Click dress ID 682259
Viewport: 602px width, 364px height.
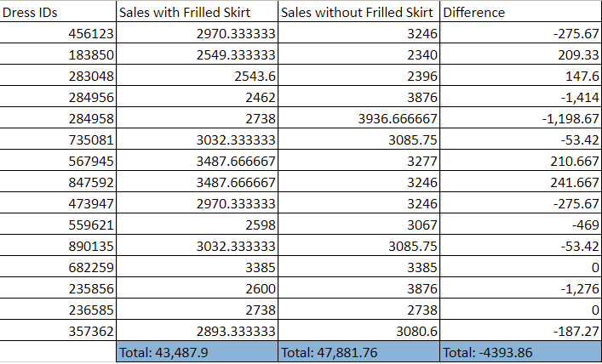[x=58, y=267]
